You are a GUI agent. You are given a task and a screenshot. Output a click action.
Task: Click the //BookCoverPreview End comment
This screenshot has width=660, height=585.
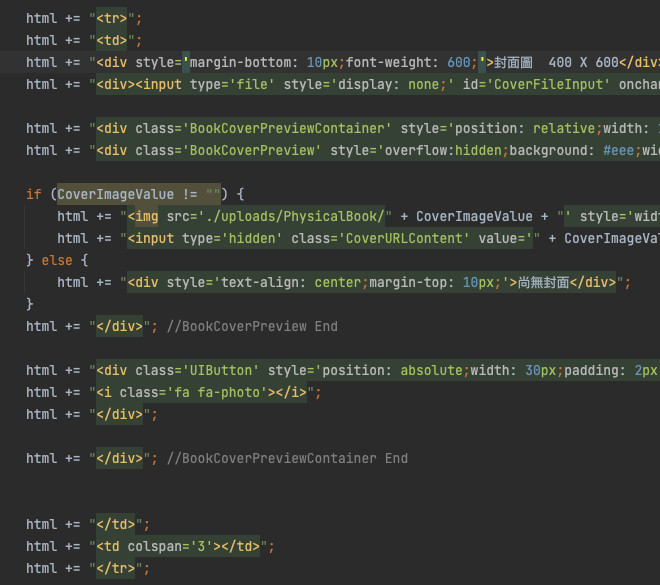coord(252,326)
